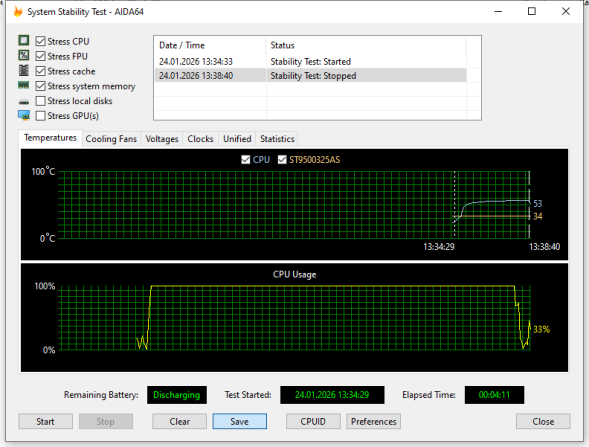589x447 pixels.
Task: Click the 34 disk temperature reading
Action: [x=538, y=216]
